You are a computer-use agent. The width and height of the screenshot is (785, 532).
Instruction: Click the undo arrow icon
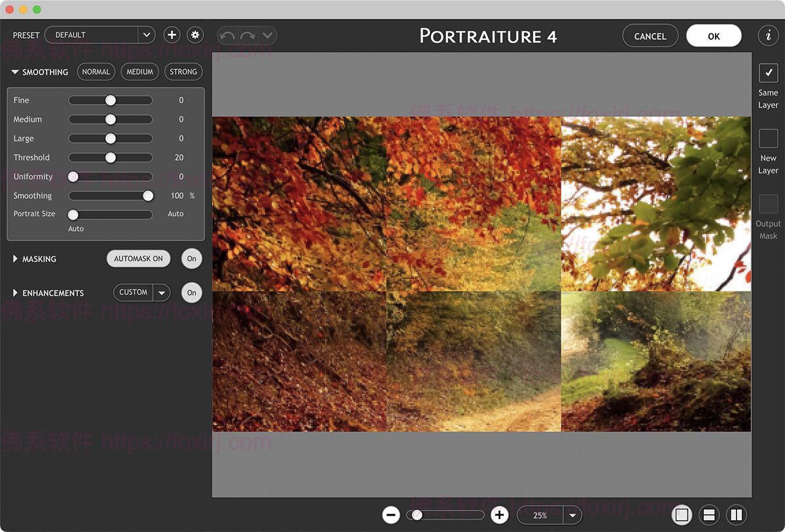click(x=228, y=36)
